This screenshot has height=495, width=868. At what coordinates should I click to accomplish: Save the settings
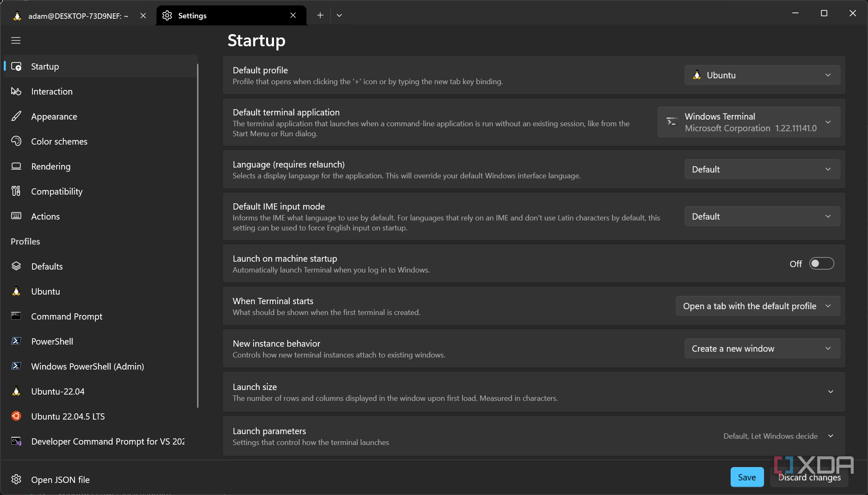coord(747,477)
